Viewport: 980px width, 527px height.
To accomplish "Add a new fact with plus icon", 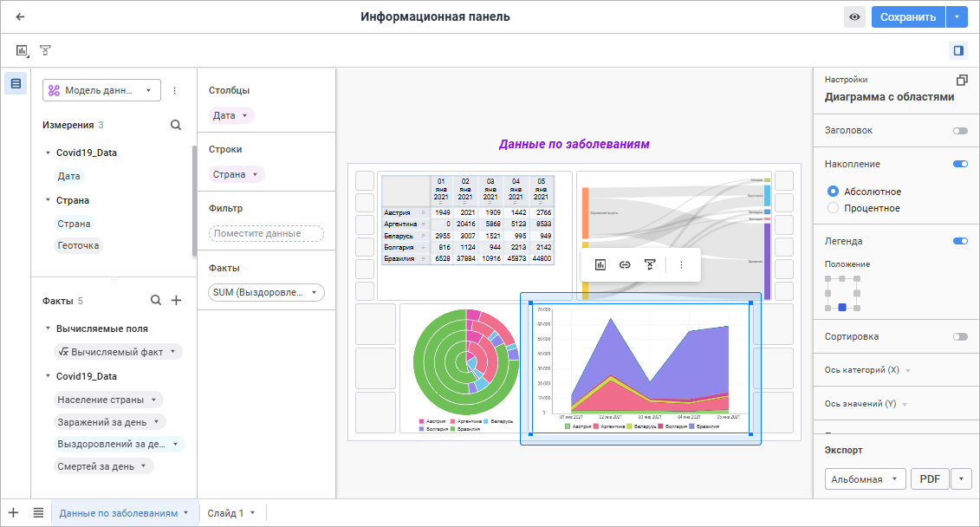I will (176, 301).
